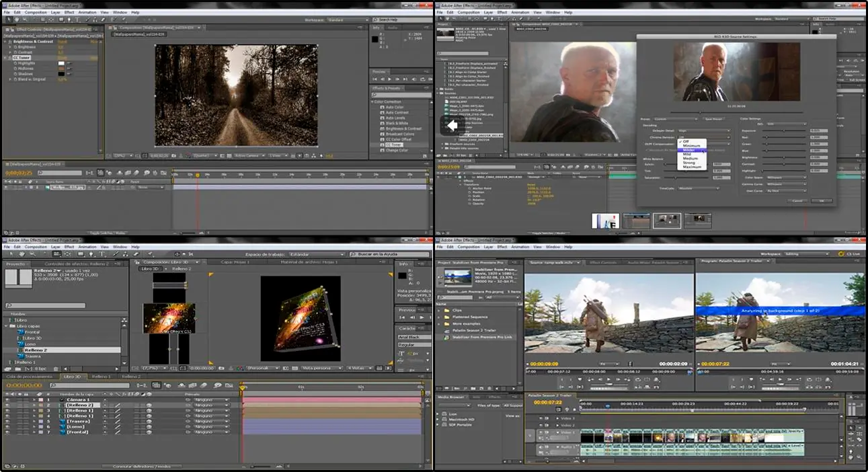
Task: Toggle the Highlights stopwatch in CC Toner effect controls
Action: 15,63
